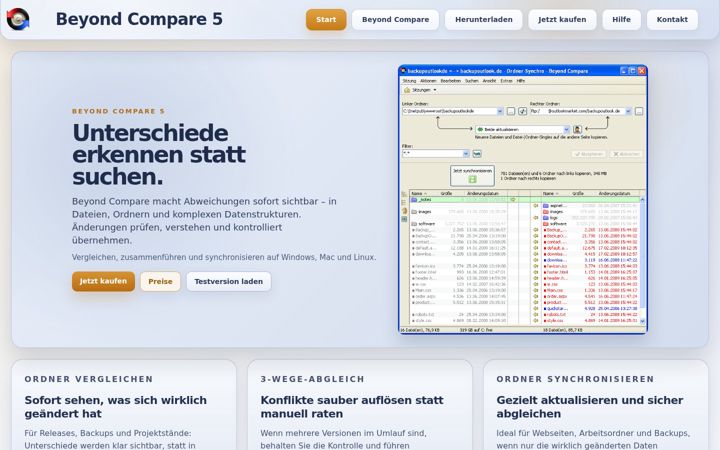Open the Ordner Synchro screenshot image
This screenshot has width=720, height=450.
(x=523, y=199)
